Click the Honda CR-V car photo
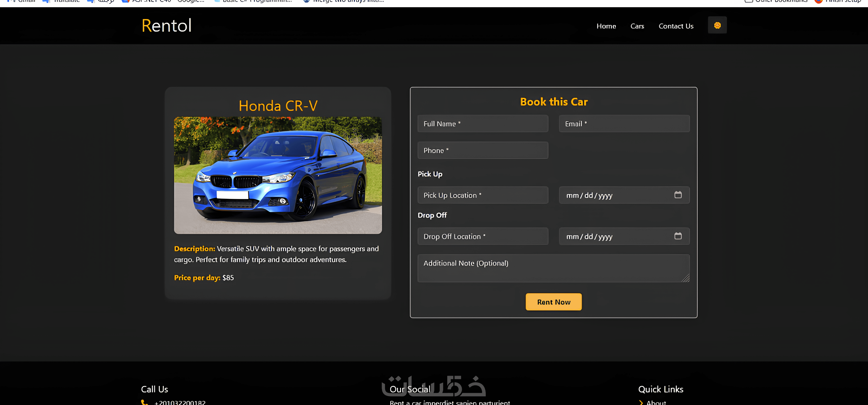The width and height of the screenshot is (868, 405). [278, 175]
